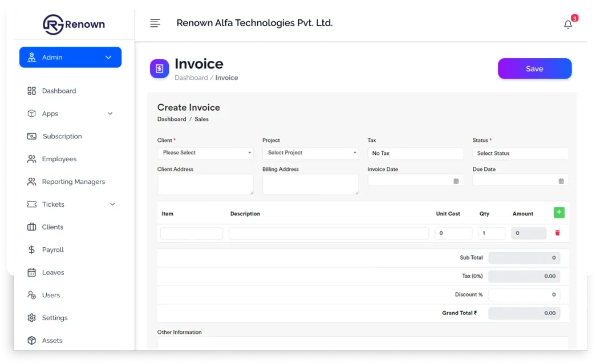Open the Client 'Please Select' dropdown
The width and height of the screenshot is (596, 364).
[205, 153]
